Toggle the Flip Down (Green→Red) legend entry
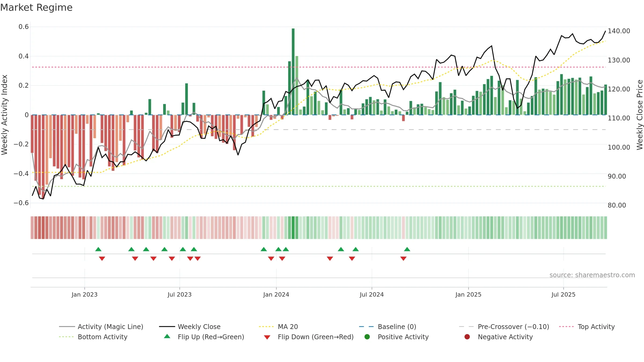 point(309,337)
